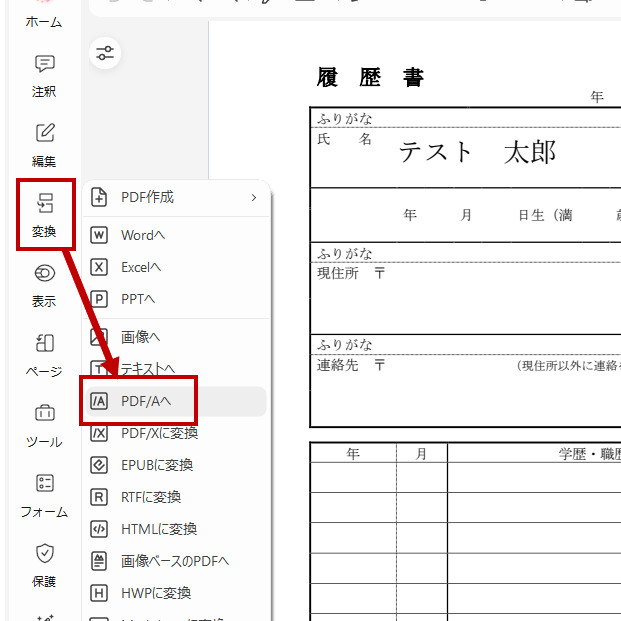Click the PDF/X icon

click(x=99, y=433)
